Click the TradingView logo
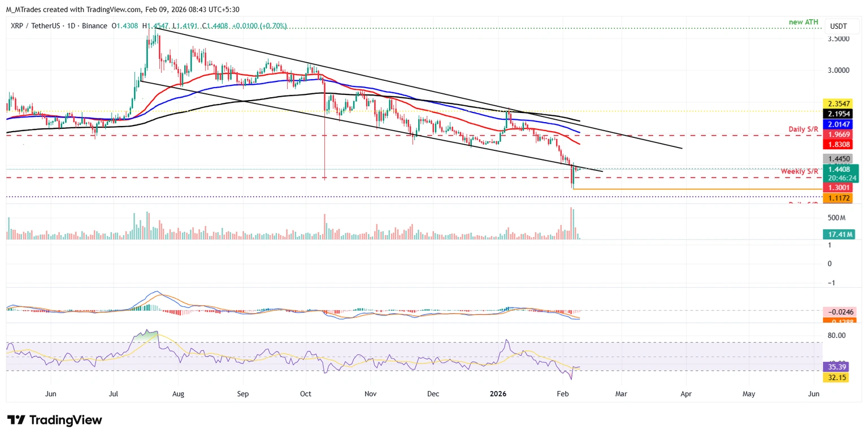 point(55,420)
